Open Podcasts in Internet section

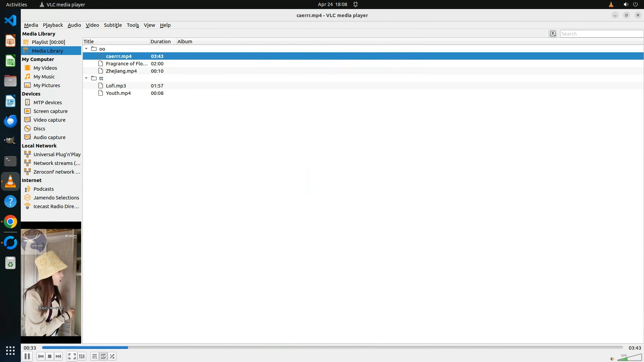(43, 189)
